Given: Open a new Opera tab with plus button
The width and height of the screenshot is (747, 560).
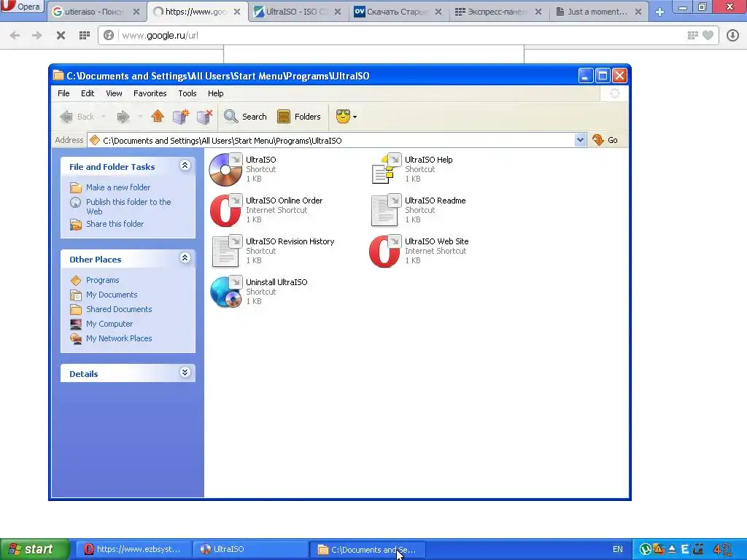Looking at the screenshot, I should 659,12.
